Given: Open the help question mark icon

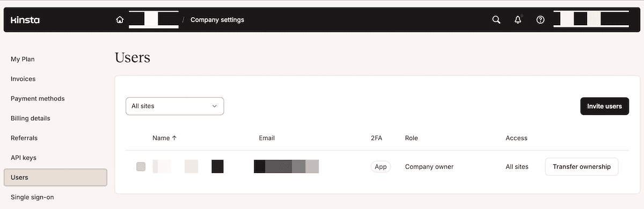Looking at the screenshot, I should coord(540,20).
